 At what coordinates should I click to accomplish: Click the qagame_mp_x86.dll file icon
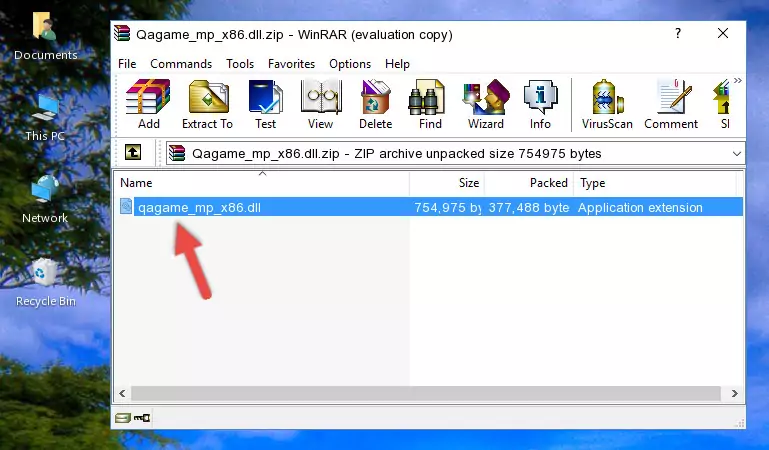click(x=126, y=206)
